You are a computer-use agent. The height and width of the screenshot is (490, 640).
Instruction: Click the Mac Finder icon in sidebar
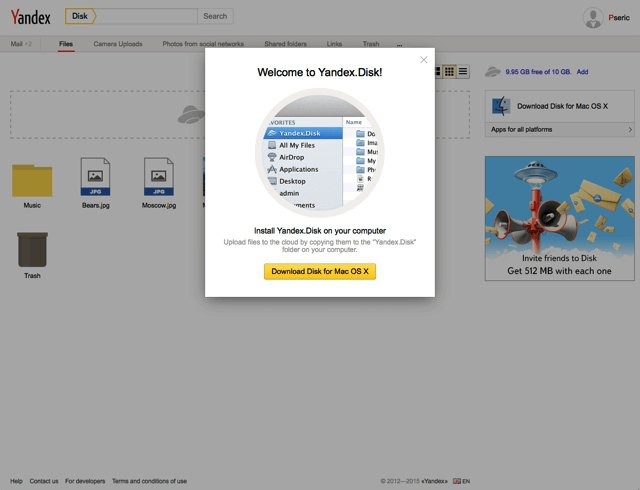tap(501, 106)
